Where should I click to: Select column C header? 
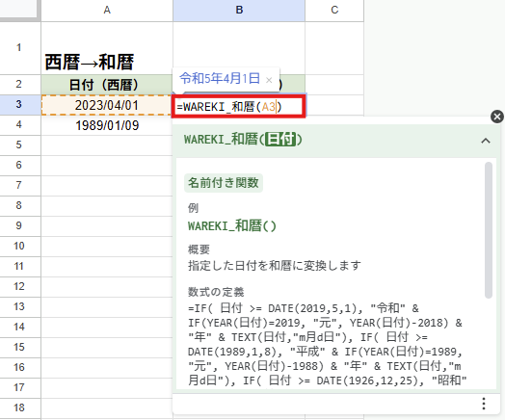point(334,11)
